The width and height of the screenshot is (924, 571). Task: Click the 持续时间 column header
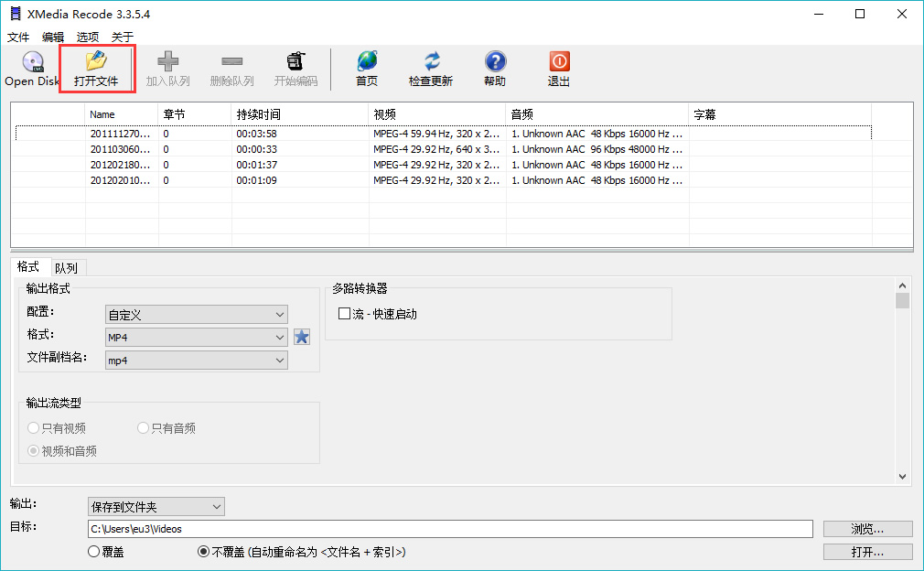[x=299, y=114]
